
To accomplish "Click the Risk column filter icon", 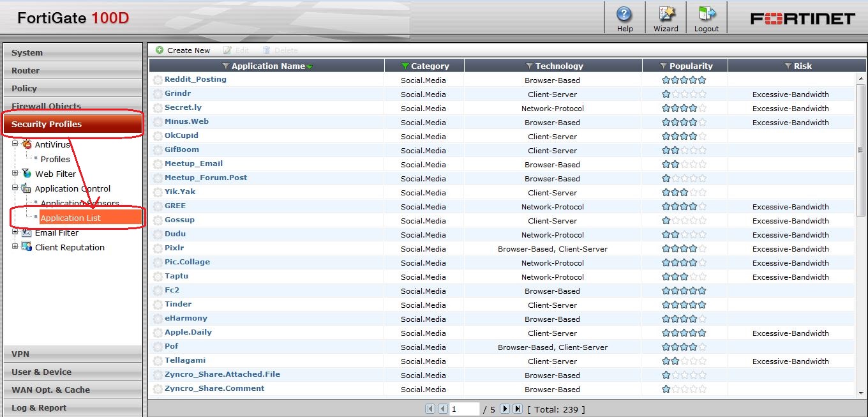I will coord(788,66).
